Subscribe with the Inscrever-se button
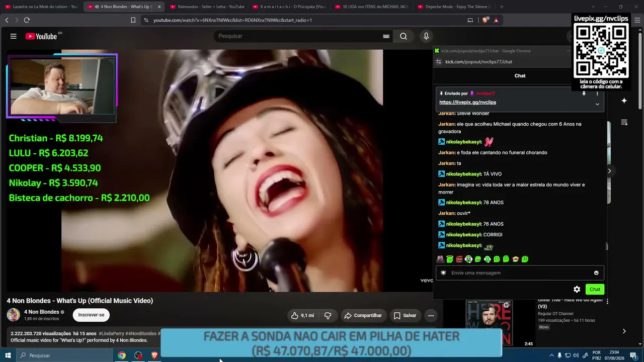This screenshot has height=362, width=644. (x=91, y=315)
